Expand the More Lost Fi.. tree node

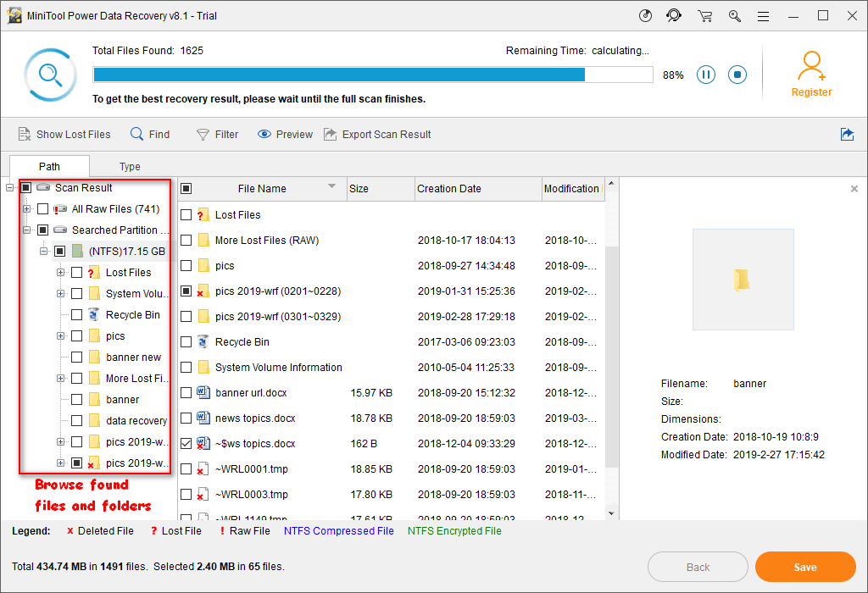pos(60,379)
